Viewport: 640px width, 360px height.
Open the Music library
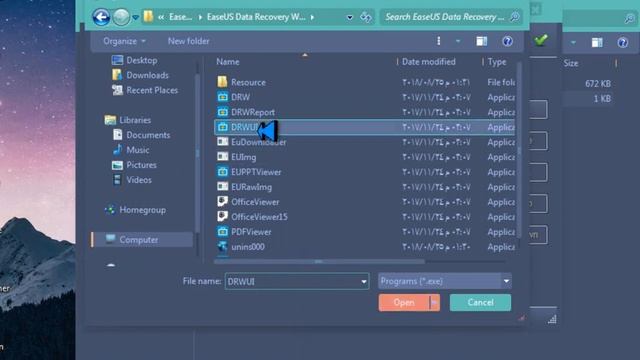click(x=138, y=150)
